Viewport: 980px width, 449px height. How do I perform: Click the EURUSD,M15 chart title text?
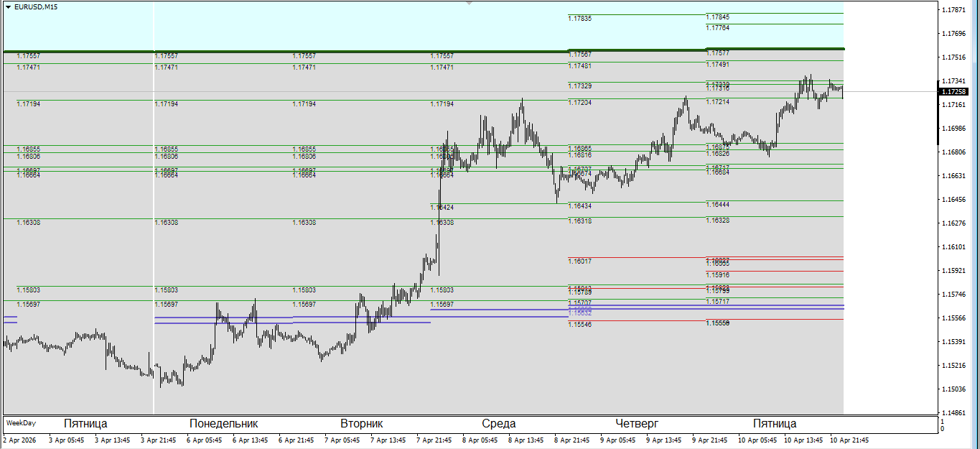37,6
